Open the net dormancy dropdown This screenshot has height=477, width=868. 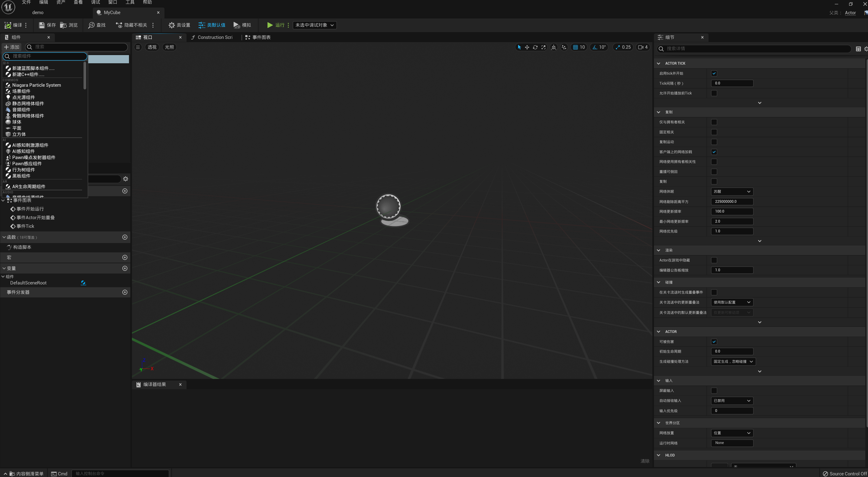732,191
